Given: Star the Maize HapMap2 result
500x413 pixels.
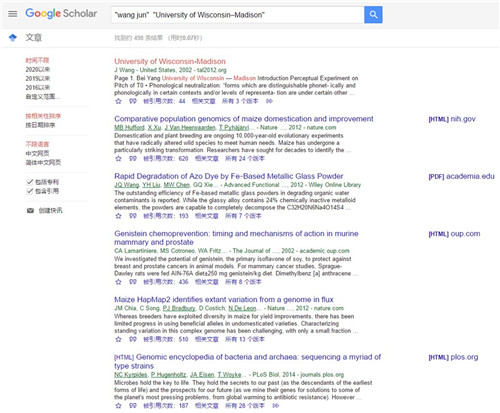Looking at the screenshot, I should pyautogui.click(x=118, y=339).
